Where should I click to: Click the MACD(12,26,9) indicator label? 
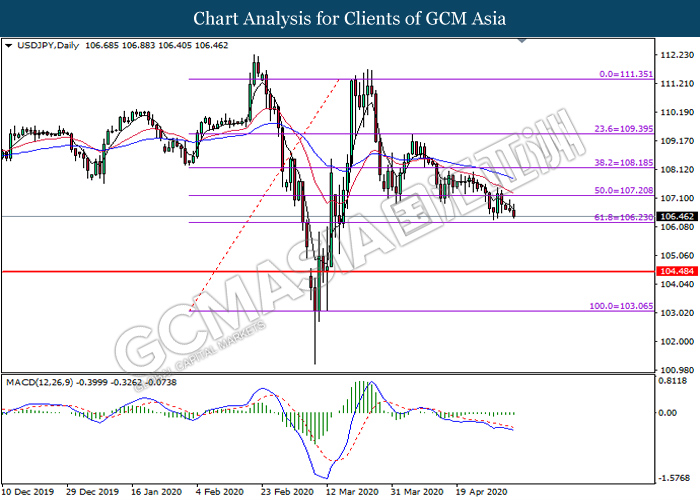point(40,383)
